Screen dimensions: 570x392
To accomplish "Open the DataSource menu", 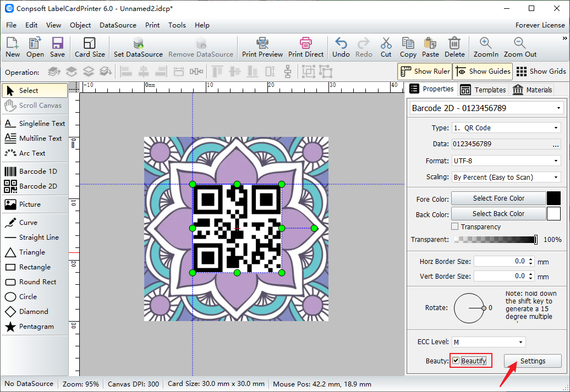I will (x=118, y=25).
